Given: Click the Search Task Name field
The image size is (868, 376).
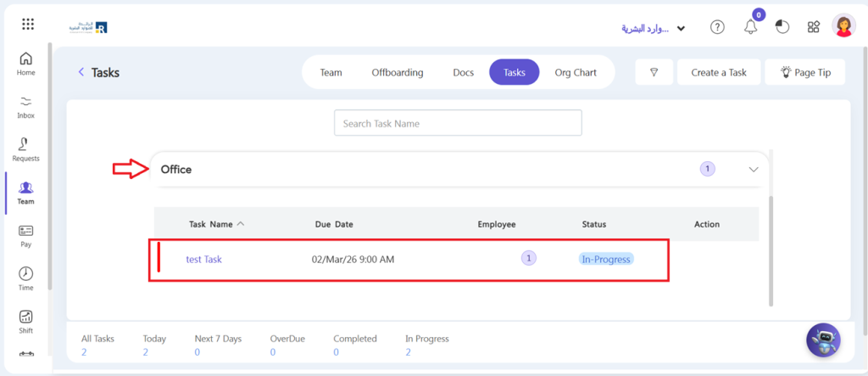Looking at the screenshot, I should (x=458, y=123).
